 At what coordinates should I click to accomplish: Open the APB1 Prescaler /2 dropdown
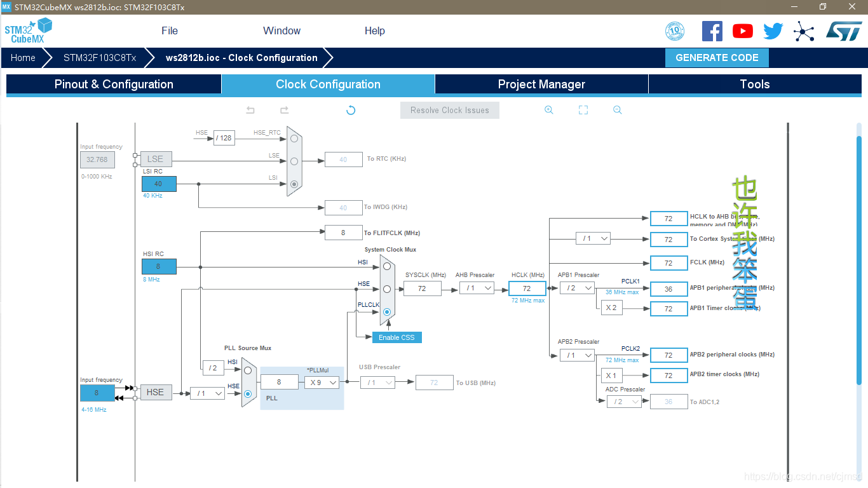point(577,288)
